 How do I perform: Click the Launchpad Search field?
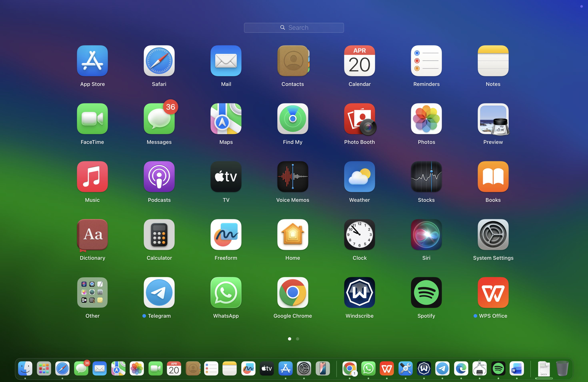pyautogui.click(x=294, y=28)
